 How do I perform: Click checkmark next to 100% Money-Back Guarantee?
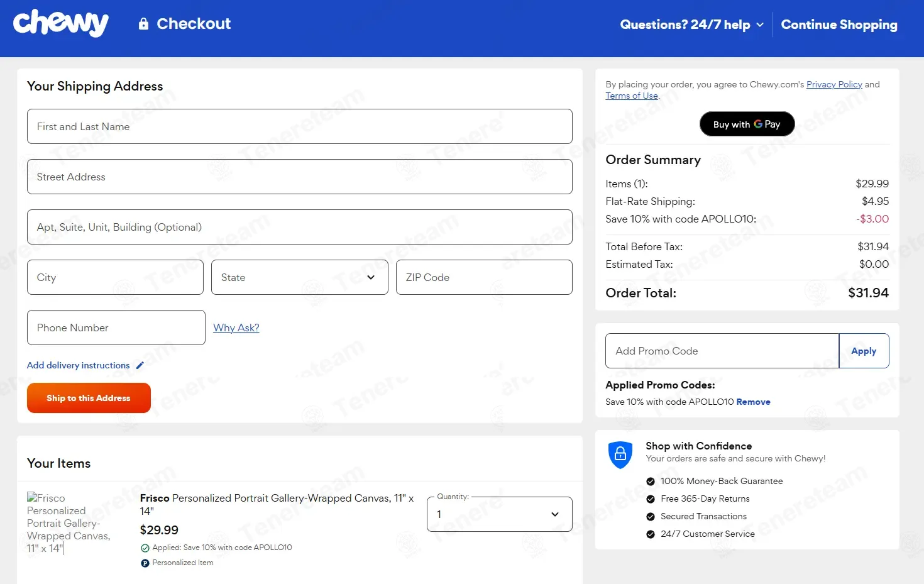pyautogui.click(x=651, y=482)
